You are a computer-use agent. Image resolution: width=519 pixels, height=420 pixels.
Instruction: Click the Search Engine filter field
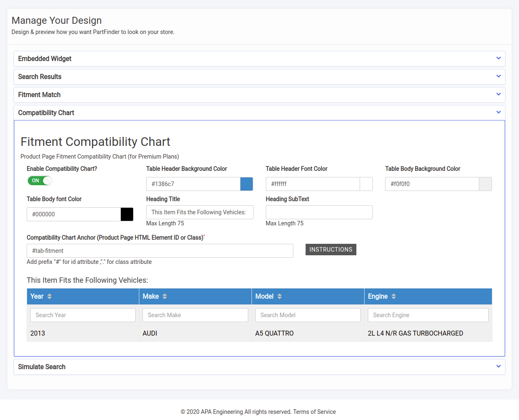(x=428, y=315)
